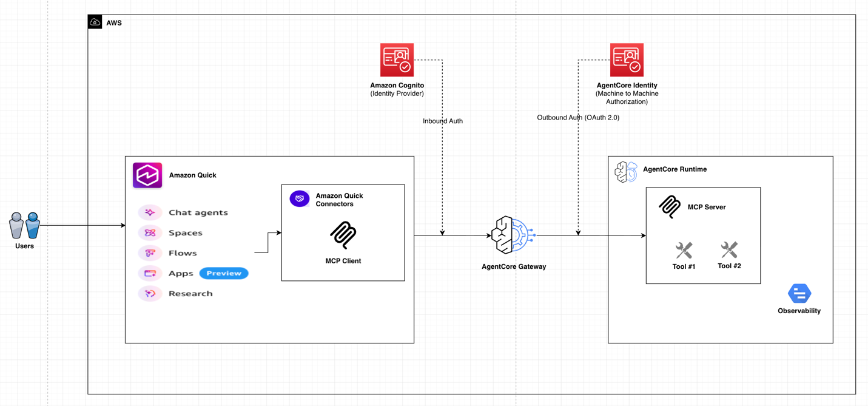The height and width of the screenshot is (406, 868).
Task: Select the Tool #1 wrench icon
Action: tap(684, 251)
